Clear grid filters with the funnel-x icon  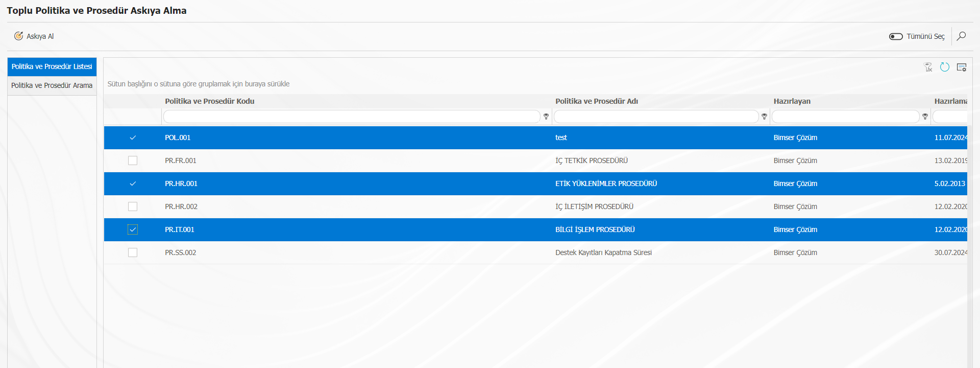pyautogui.click(x=928, y=67)
